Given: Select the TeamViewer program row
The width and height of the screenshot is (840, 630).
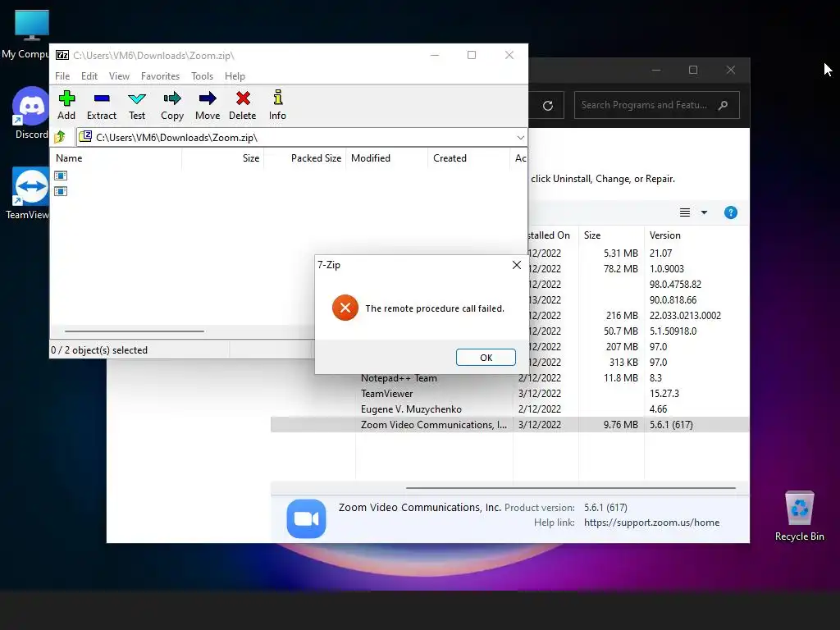Looking at the screenshot, I should (x=509, y=393).
